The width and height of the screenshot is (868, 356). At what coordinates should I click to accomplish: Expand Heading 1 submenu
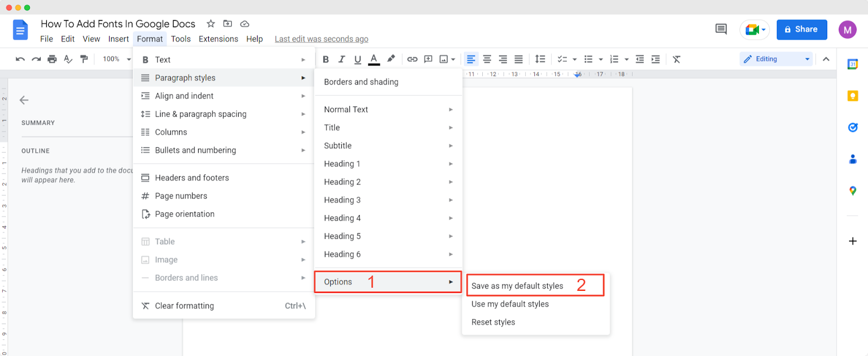click(388, 164)
